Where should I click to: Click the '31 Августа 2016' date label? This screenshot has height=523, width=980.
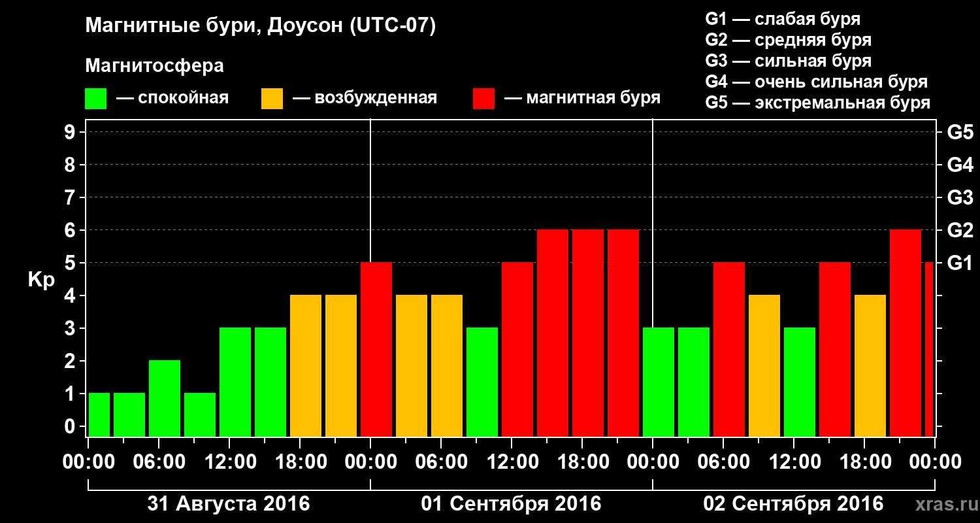pyautogui.click(x=229, y=504)
